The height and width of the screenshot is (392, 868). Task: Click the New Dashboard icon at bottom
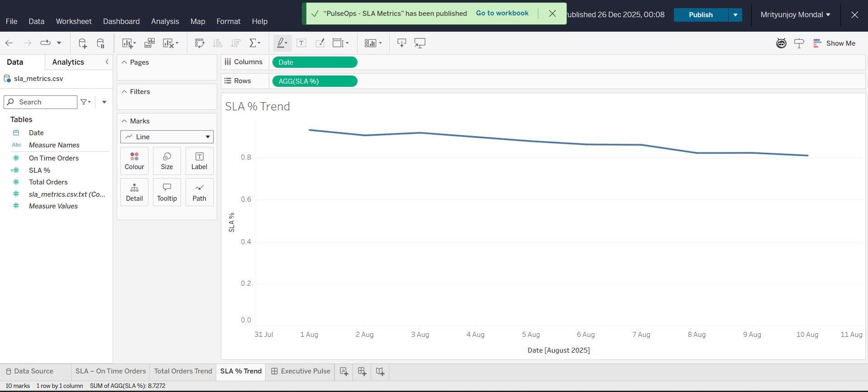(x=362, y=371)
